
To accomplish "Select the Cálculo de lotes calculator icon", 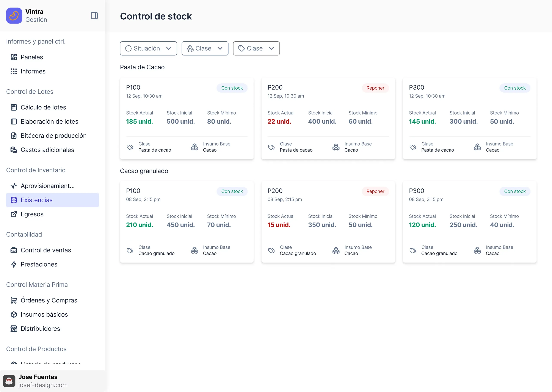I will coord(14,107).
